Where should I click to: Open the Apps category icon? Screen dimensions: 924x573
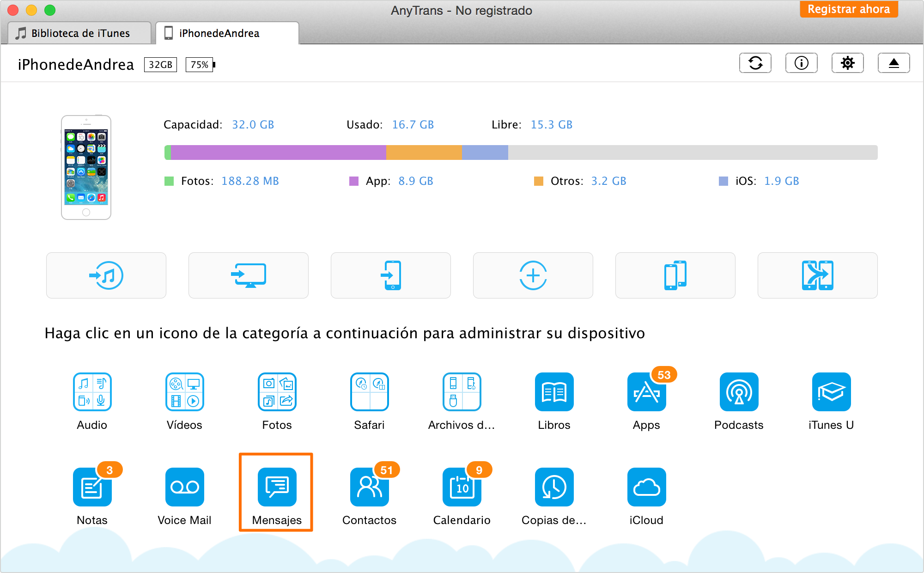click(x=647, y=392)
